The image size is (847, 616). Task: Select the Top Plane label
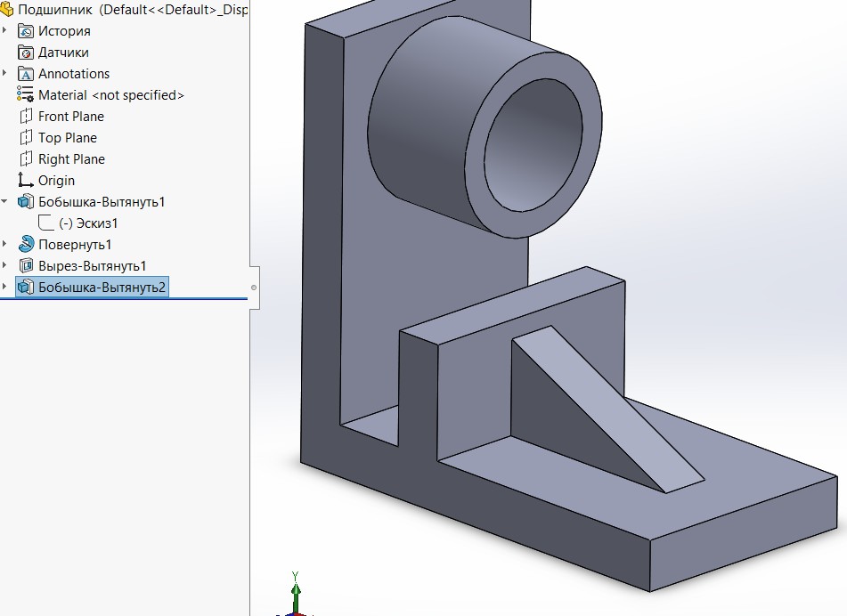(68, 138)
